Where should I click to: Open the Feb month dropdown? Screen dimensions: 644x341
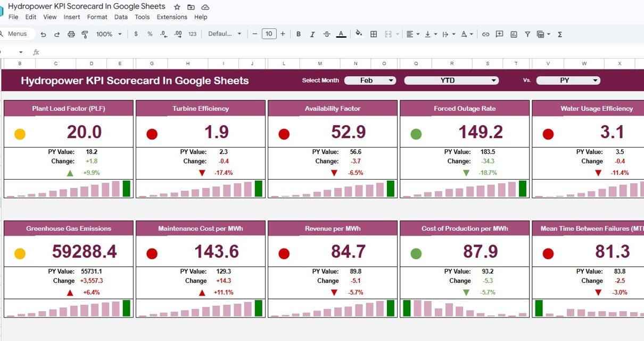pyautogui.click(x=370, y=80)
